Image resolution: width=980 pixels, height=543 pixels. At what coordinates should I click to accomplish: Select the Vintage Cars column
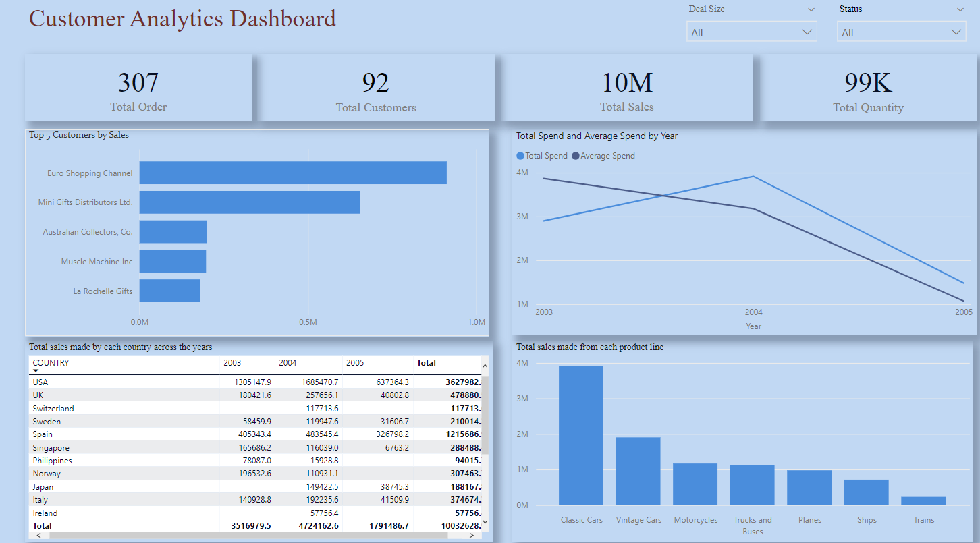(638, 471)
